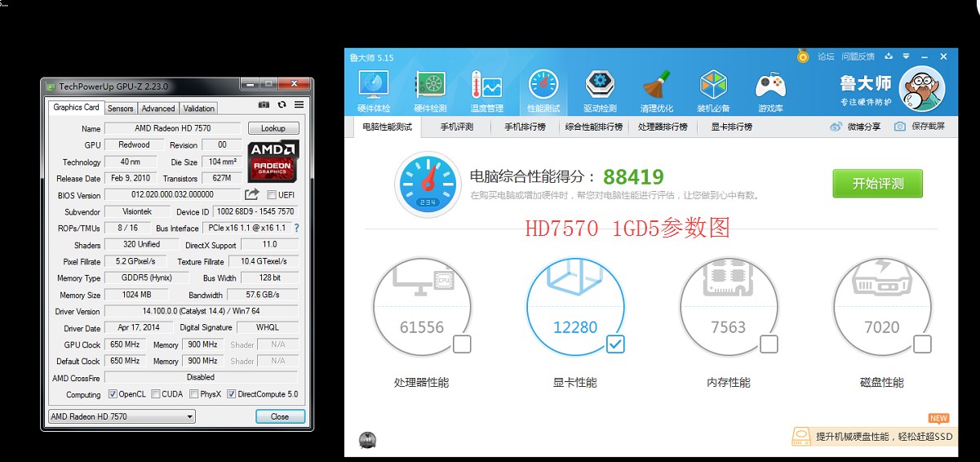Click the BIOS Version field 012.020.000.032.000000
The image size is (980, 462).
point(174,195)
